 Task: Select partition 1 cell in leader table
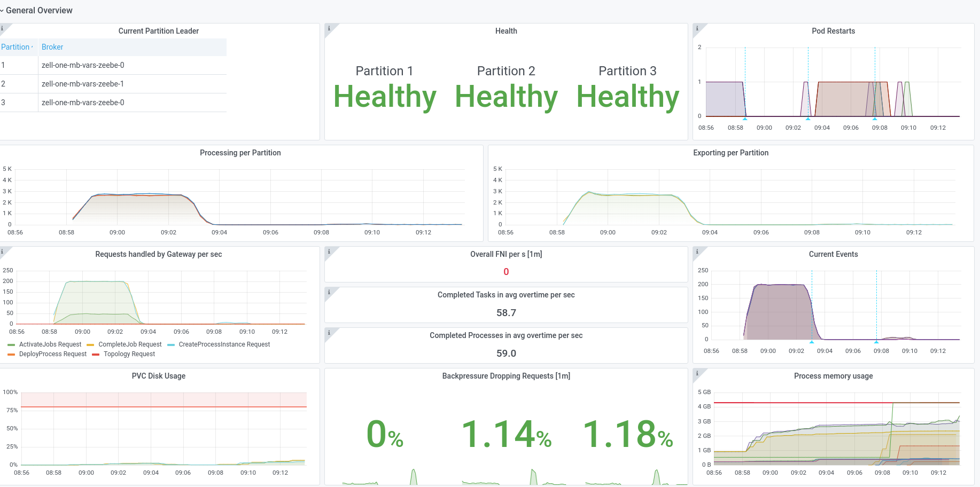[19, 65]
